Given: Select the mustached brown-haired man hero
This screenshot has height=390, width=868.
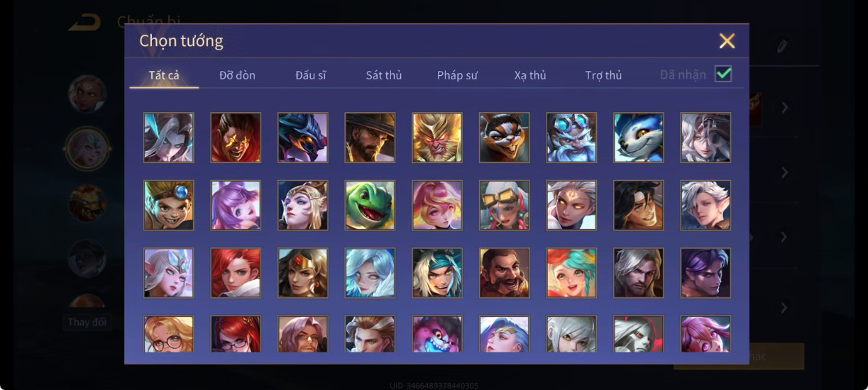Looking at the screenshot, I should pyautogui.click(x=504, y=273).
